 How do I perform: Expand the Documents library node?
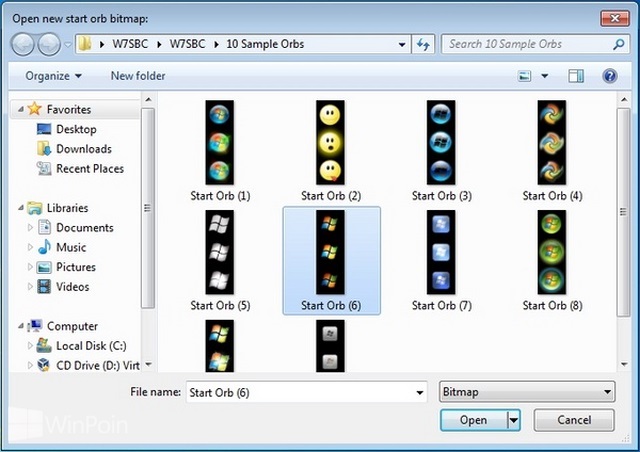[30, 227]
